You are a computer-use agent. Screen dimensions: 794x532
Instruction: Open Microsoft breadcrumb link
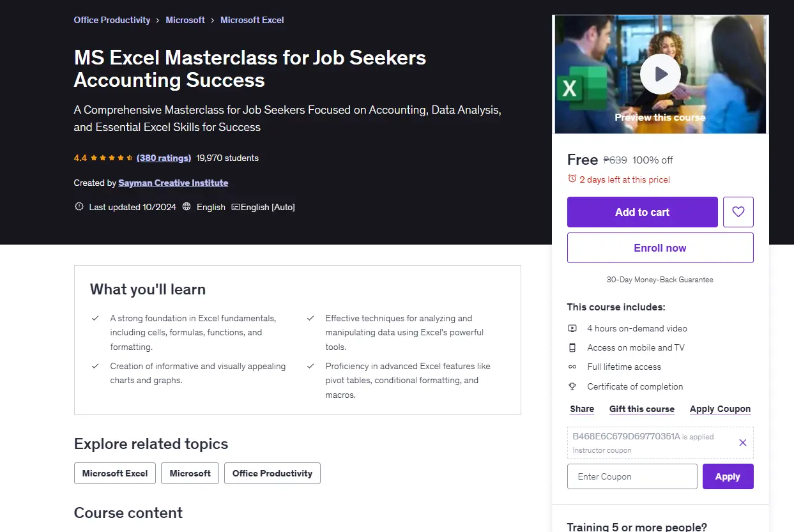click(185, 20)
